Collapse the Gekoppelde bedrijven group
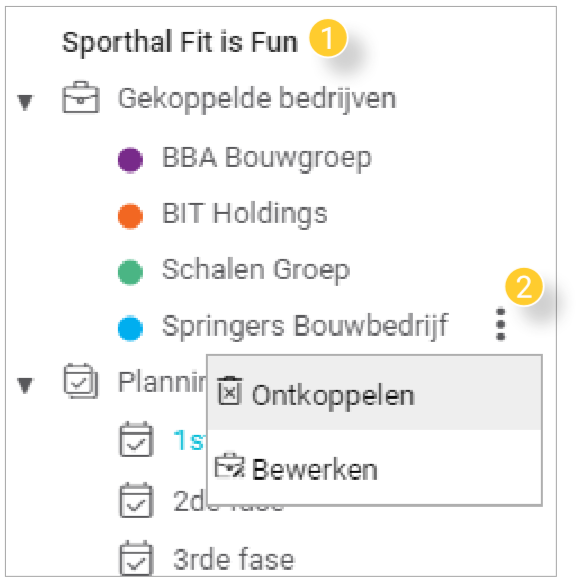Viewport: 580px width, 582px height. (x=25, y=102)
